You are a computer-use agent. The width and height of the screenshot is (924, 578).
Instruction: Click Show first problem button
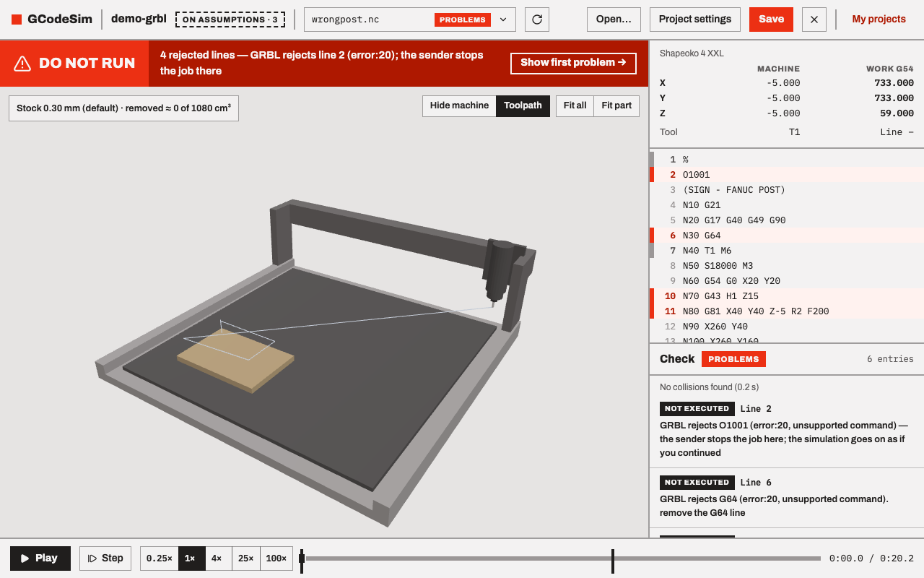point(573,63)
